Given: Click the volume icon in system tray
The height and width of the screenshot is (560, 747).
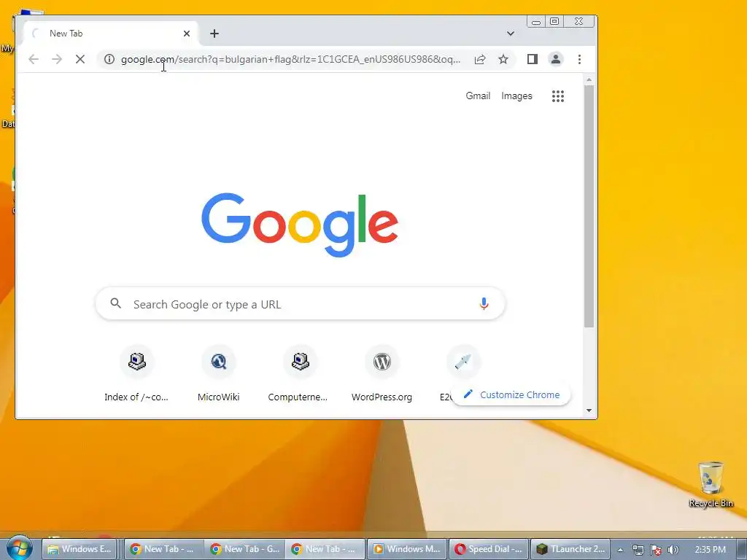Looking at the screenshot, I should 673,550.
